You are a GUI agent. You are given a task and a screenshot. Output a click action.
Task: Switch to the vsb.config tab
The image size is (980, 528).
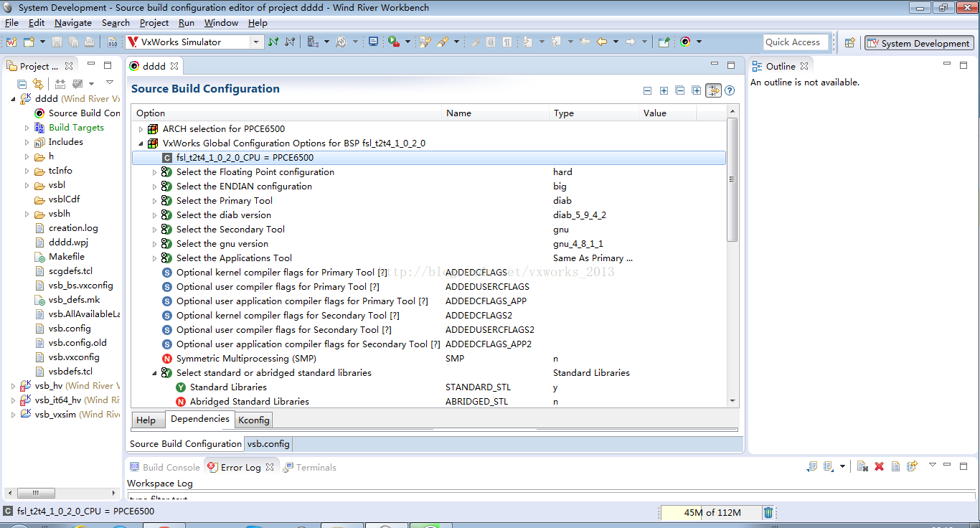pyautogui.click(x=268, y=444)
